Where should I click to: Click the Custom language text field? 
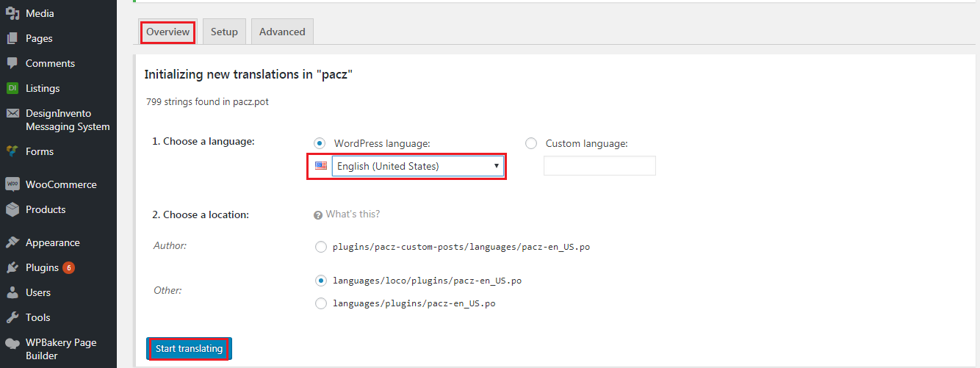pyautogui.click(x=599, y=166)
